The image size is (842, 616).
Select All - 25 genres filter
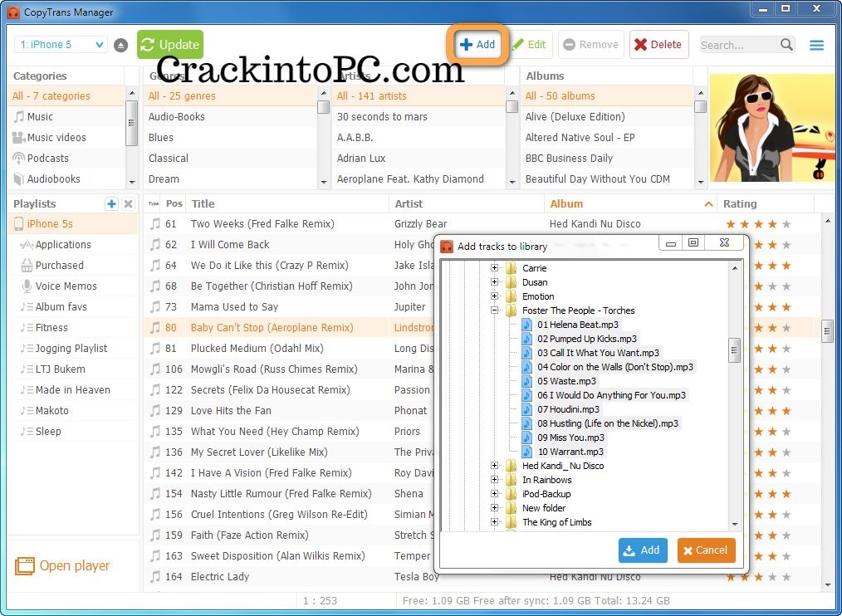[x=230, y=95]
